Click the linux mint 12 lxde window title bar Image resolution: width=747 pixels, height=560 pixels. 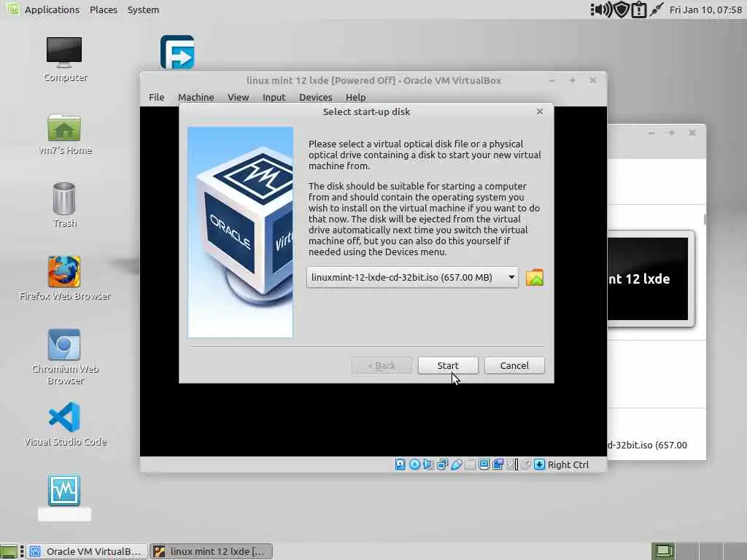tap(373, 80)
